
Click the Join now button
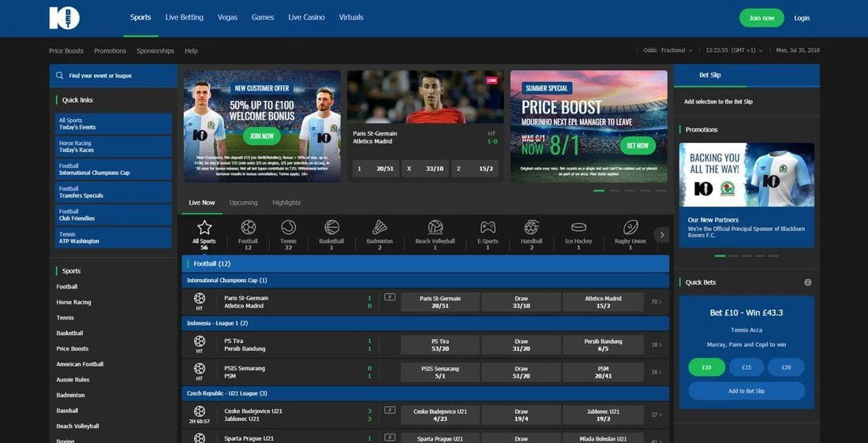pyautogui.click(x=761, y=18)
